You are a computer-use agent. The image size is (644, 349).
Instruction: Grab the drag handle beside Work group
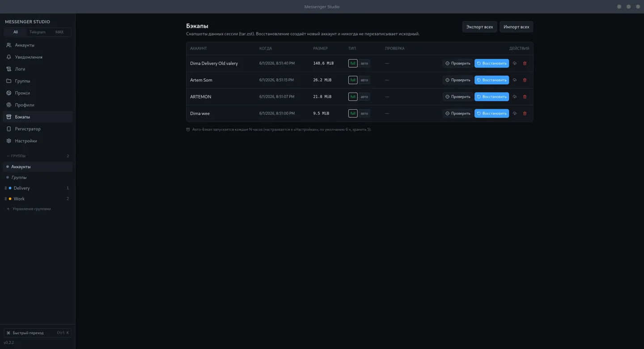tap(5, 199)
